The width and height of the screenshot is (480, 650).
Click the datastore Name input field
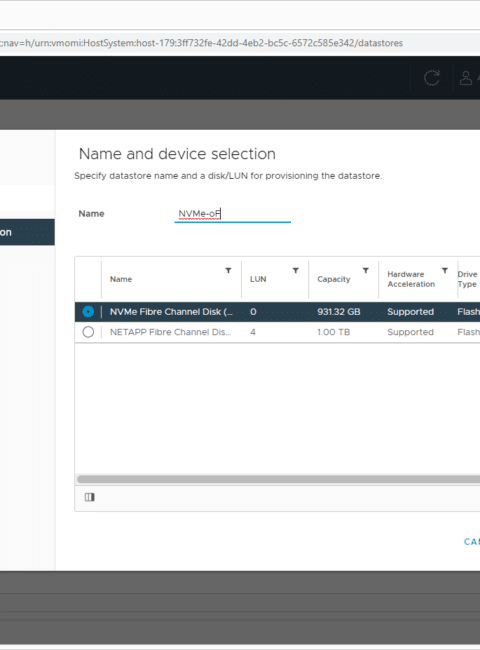(x=233, y=214)
